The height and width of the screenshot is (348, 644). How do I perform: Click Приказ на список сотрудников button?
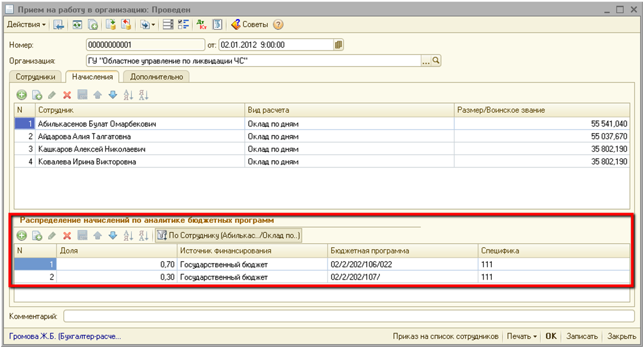coord(445,336)
